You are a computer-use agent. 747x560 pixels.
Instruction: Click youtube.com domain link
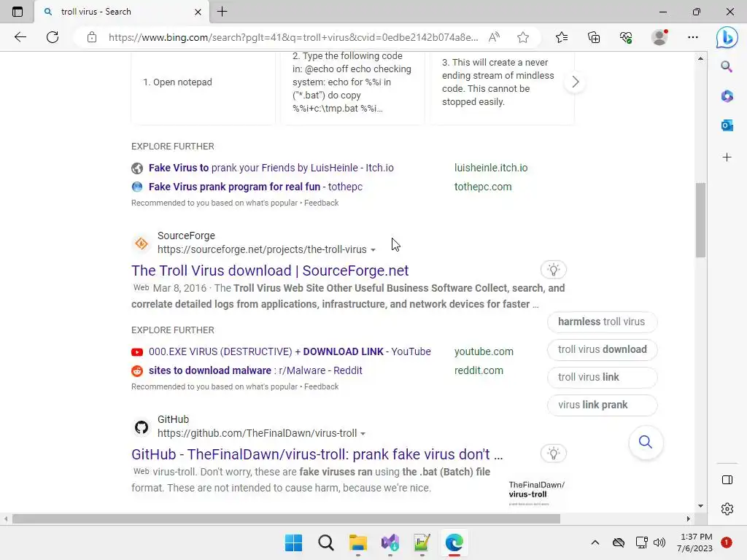click(484, 351)
